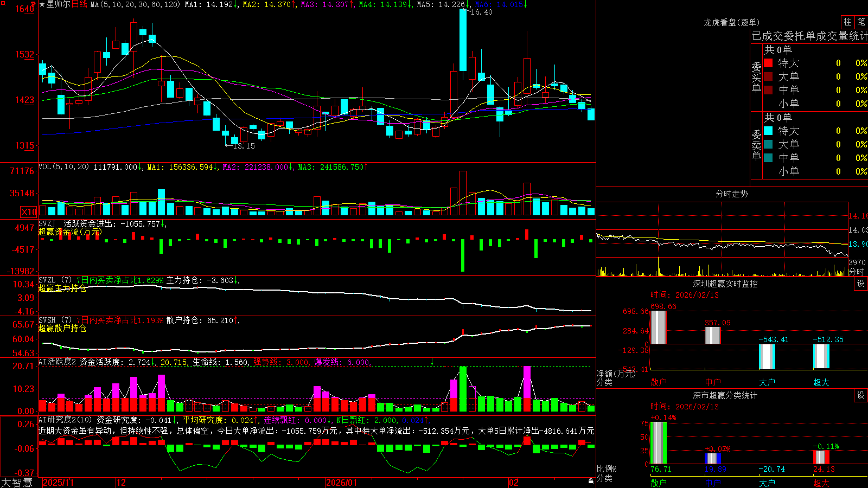Open the MA(5,10,20,30,60,120) indicator parameters
Viewport: 868px width, 488px height.
pyautogui.click(x=135, y=4)
